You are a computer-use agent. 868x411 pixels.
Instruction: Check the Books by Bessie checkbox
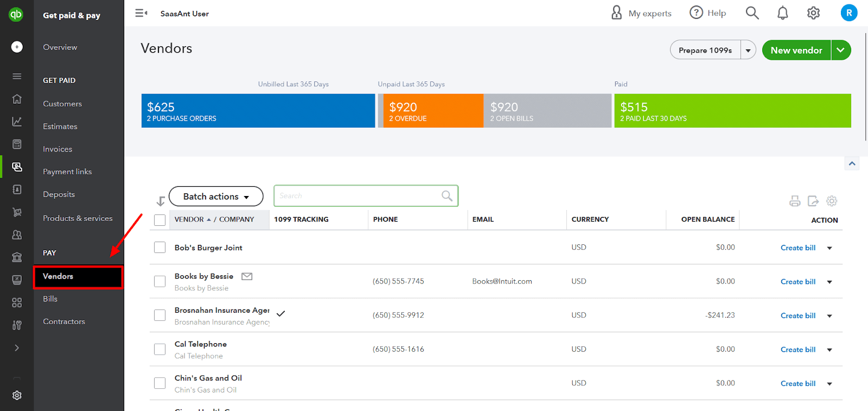click(159, 281)
